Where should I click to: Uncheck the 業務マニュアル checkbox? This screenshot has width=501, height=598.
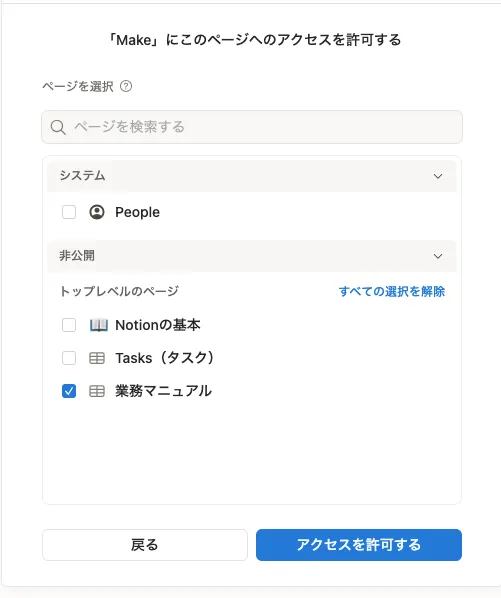click(x=69, y=391)
